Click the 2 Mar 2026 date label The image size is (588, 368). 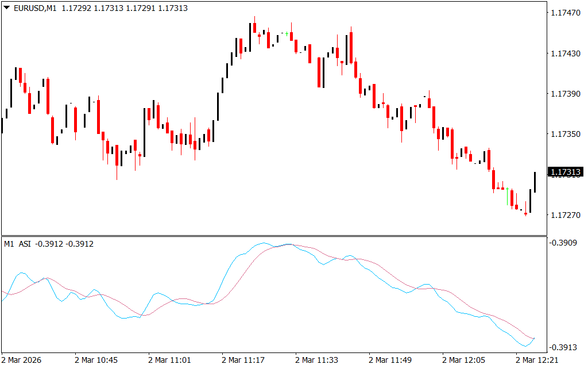[22, 360]
